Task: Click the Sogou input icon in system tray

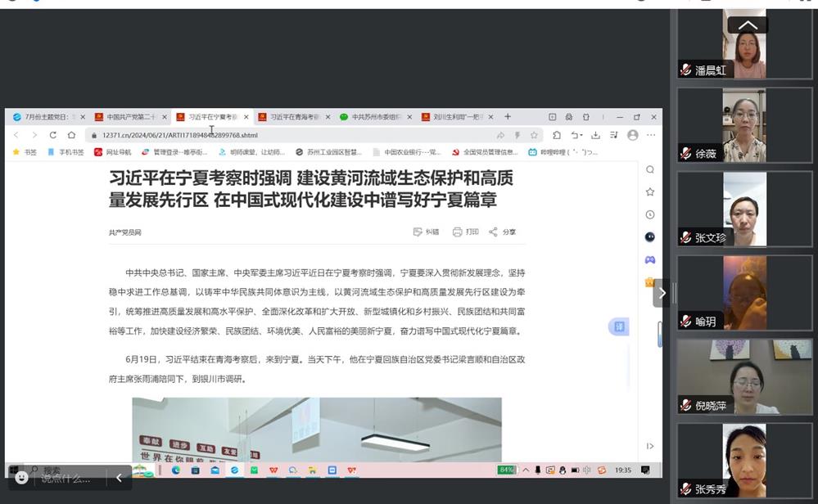Action: pyautogui.click(x=602, y=470)
